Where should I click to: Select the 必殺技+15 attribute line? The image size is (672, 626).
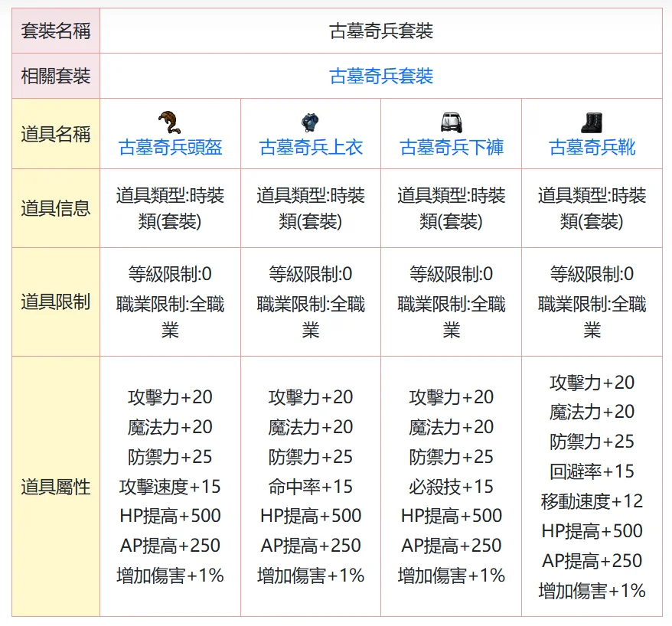[452, 487]
